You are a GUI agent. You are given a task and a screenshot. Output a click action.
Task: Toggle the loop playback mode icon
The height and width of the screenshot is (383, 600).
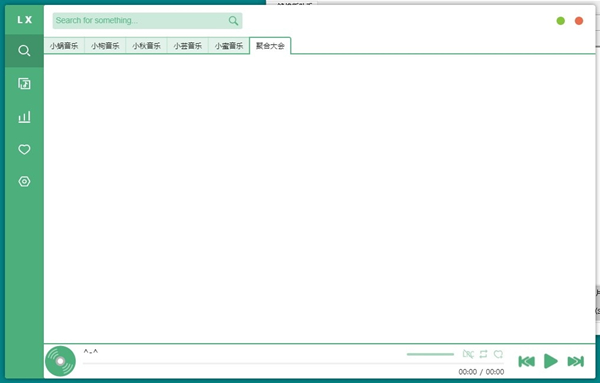pyautogui.click(x=483, y=354)
